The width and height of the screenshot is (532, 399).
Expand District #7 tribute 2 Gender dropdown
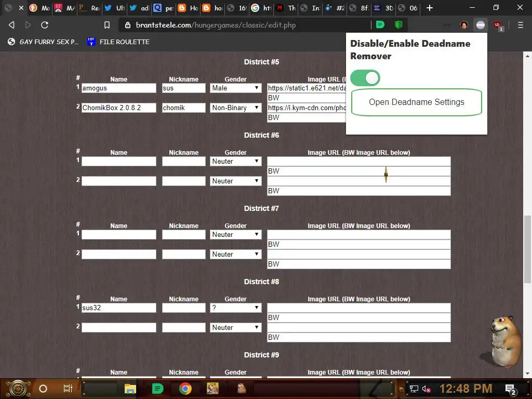tap(235, 254)
